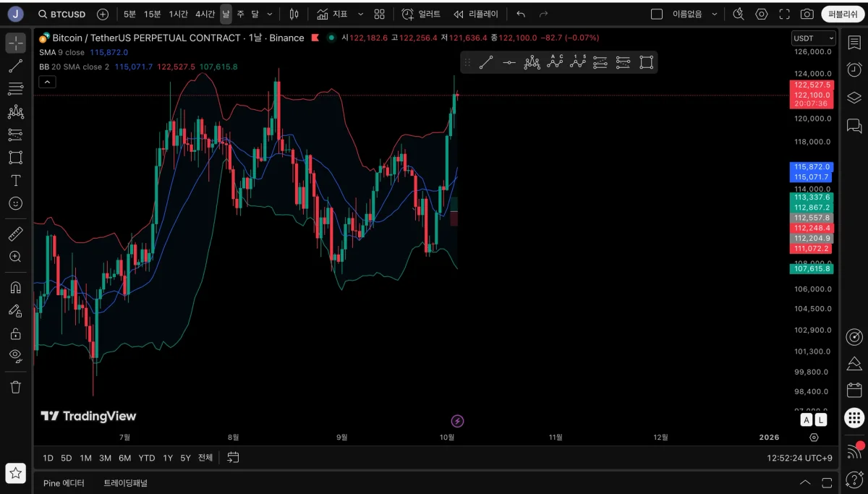Open the Pine 에디터 tab
868x494 pixels.
(64, 483)
